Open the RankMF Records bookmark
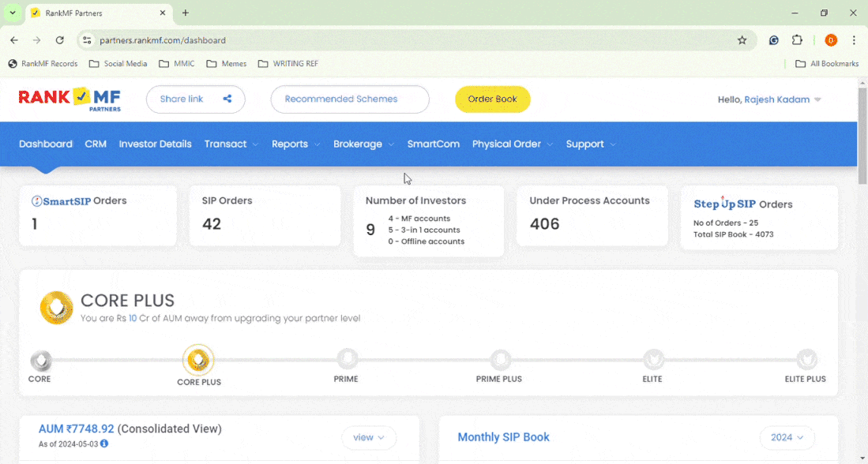The width and height of the screenshot is (868, 464). [43, 64]
